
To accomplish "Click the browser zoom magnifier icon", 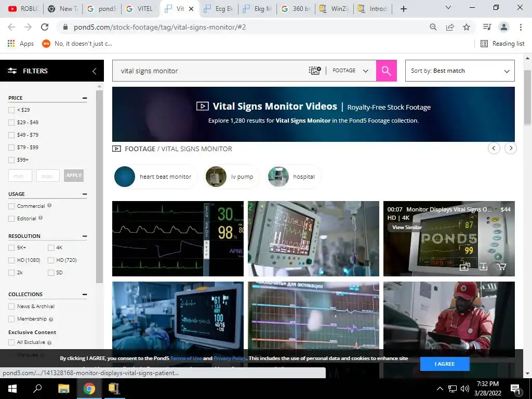I will pyautogui.click(x=433, y=27).
